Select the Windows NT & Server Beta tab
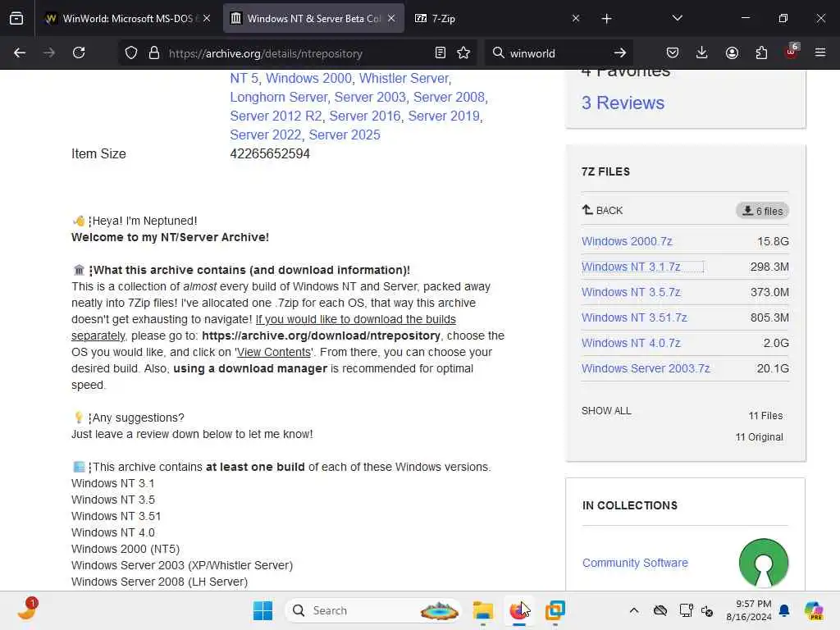Screen dimensions: 840x630 pos(313,18)
